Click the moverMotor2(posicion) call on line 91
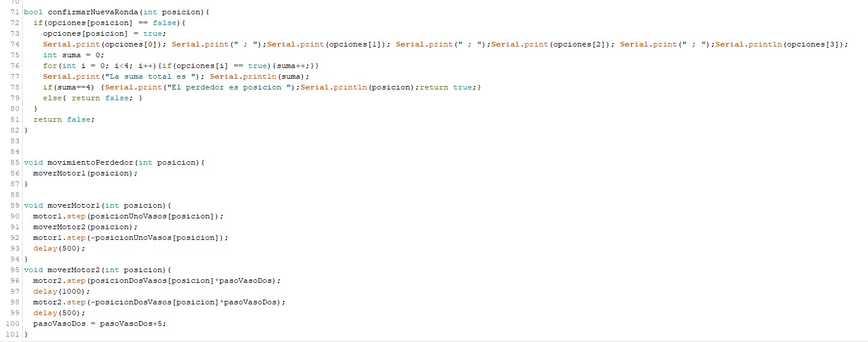The height and width of the screenshot is (342, 868). point(85,227)
